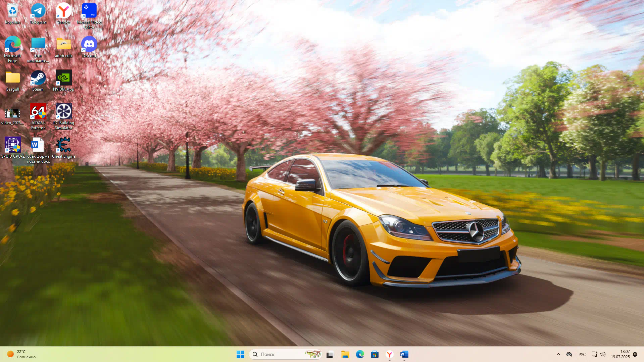Open Task View from the taskbar
644x362 pixels.
(330, 354)
